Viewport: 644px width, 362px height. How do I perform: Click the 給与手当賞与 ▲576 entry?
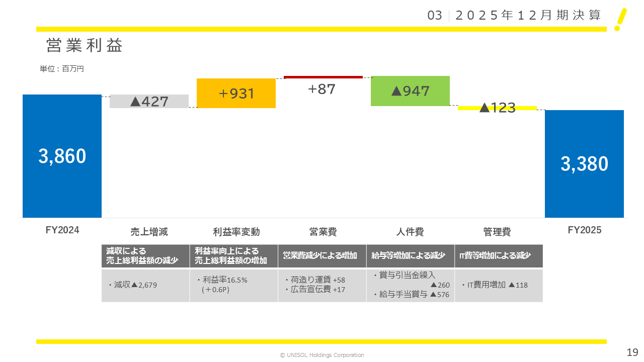click(x=411, y=295)
